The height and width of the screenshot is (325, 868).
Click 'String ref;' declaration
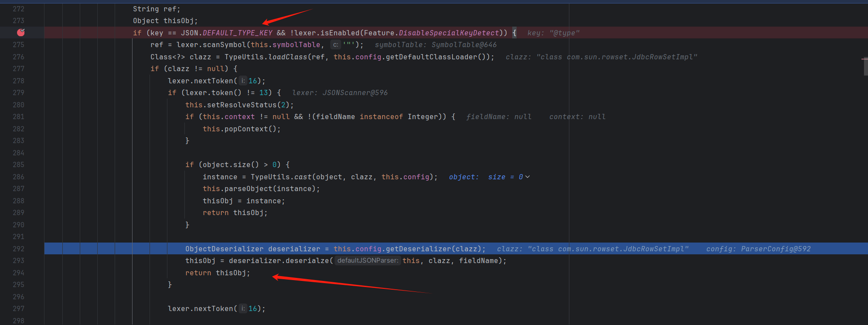point(157,9)
